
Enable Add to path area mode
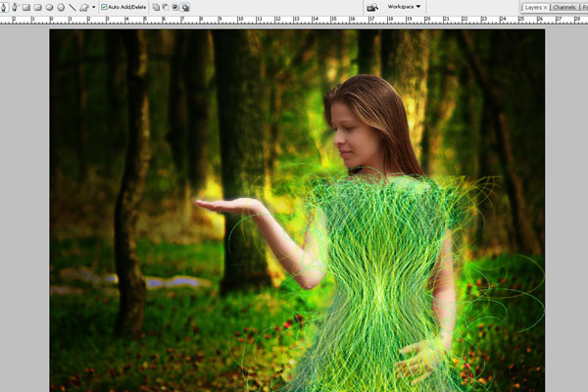click(x=156, y=7)
